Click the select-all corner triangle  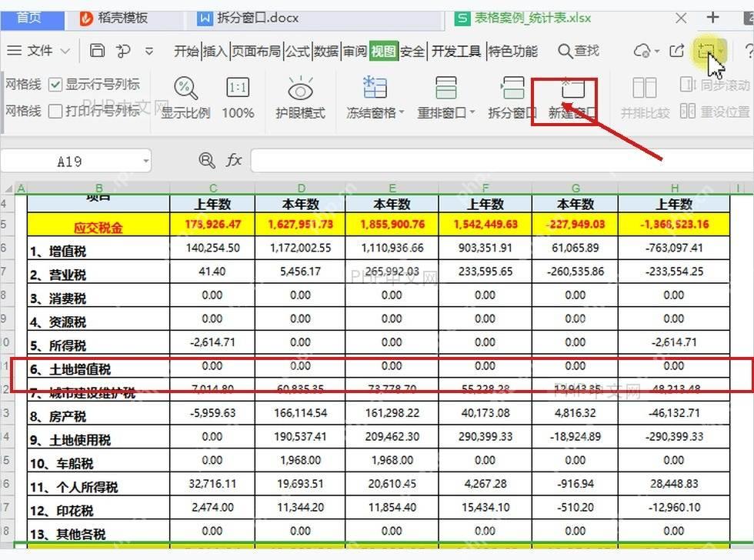(x=8, y=188)
